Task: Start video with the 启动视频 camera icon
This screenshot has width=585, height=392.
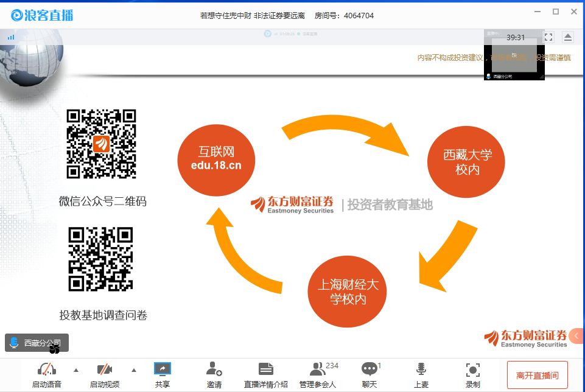Action: click(x=105, y=369)
